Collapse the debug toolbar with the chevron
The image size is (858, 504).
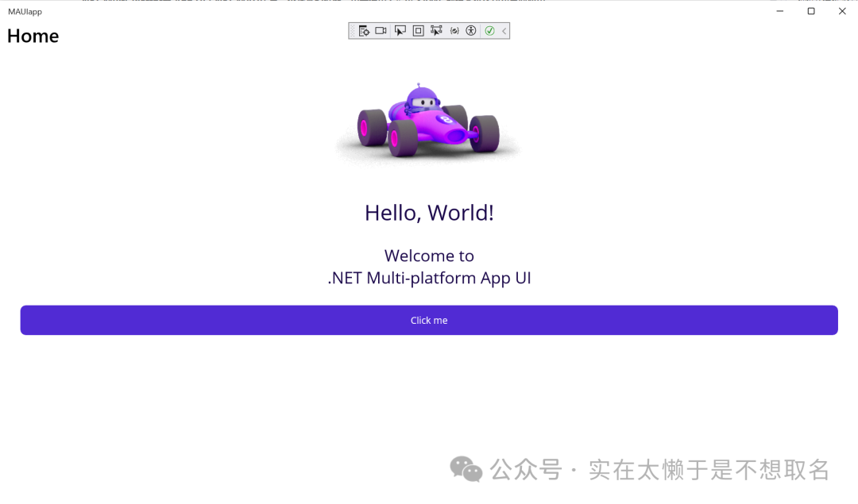pyautogui.click(x=504, y=31)
